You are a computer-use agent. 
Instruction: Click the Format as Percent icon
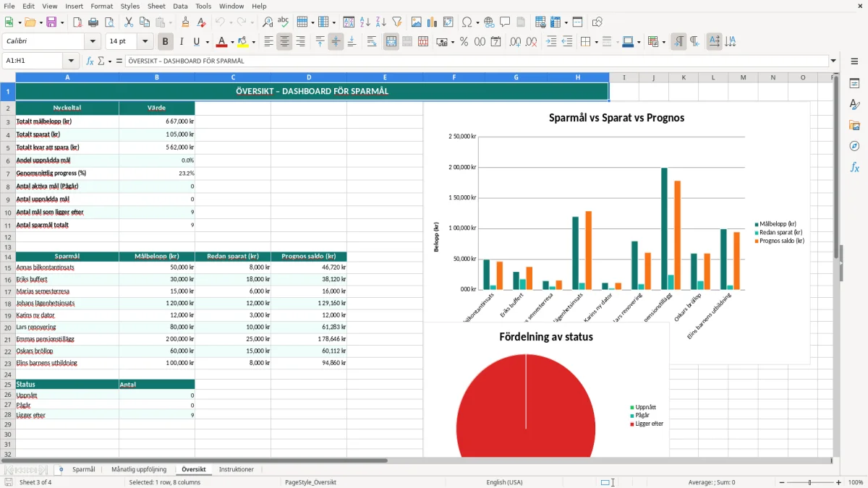coord(464,42)
